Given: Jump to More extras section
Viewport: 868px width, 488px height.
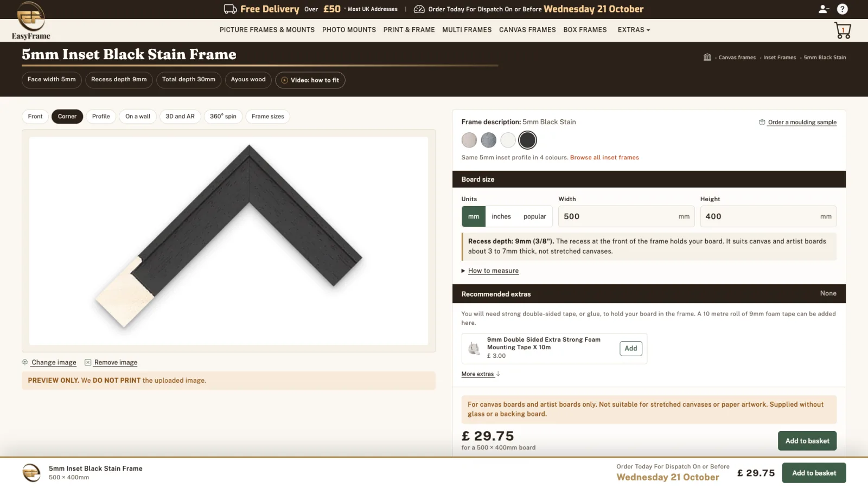Looking at the screenshot, I should pos(481,374).
